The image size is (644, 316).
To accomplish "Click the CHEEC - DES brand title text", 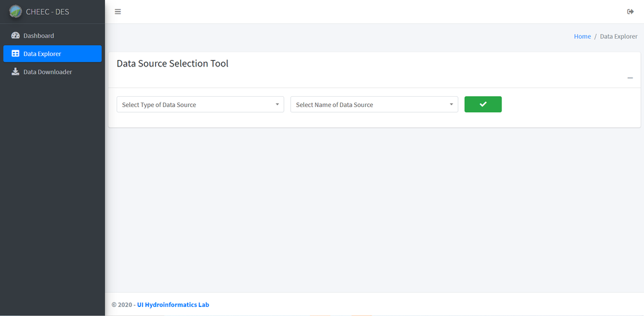I will point(48,12).
